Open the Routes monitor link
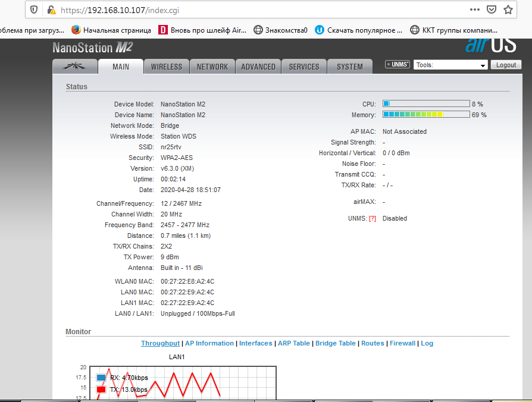Screen dimensions: 532x402 373,343
